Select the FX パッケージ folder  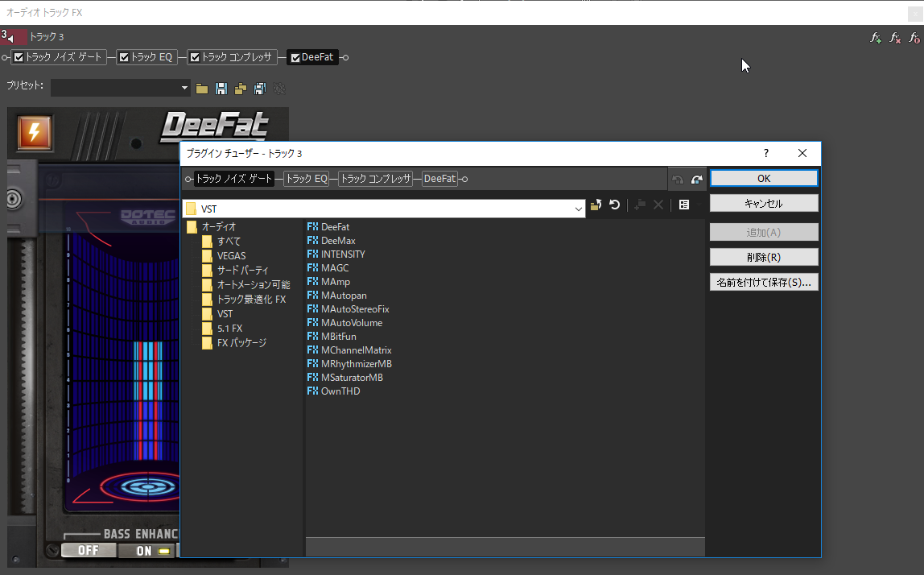pyautogui.click(x=241, y=343)
